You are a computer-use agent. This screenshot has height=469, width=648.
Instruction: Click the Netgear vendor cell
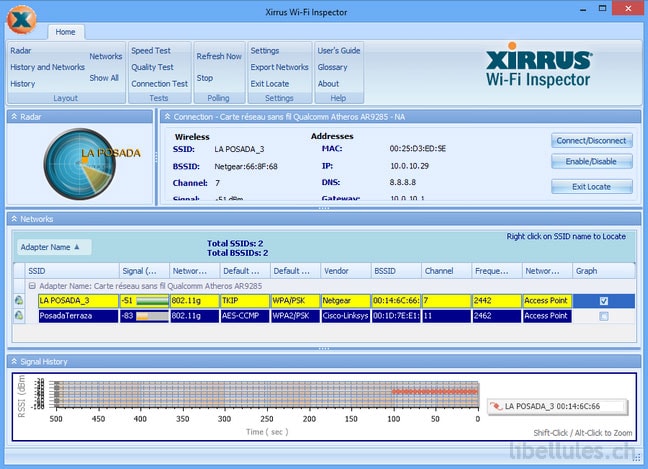click(345, 301)
